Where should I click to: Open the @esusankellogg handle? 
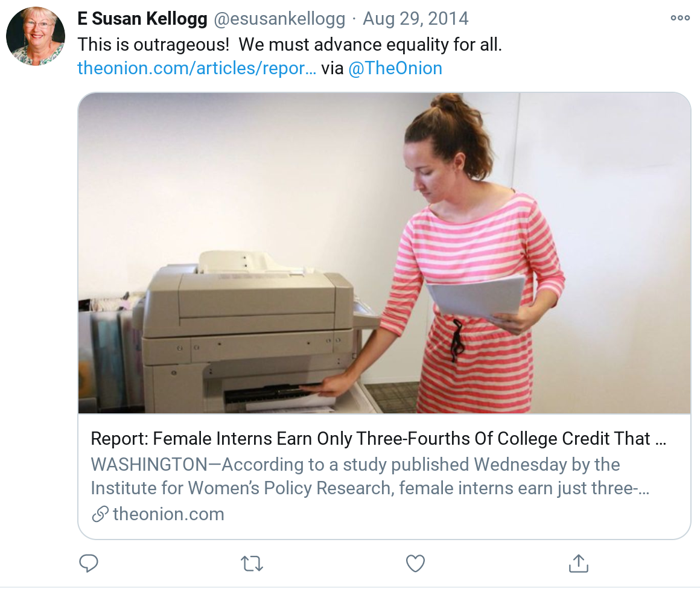(280, 19)
